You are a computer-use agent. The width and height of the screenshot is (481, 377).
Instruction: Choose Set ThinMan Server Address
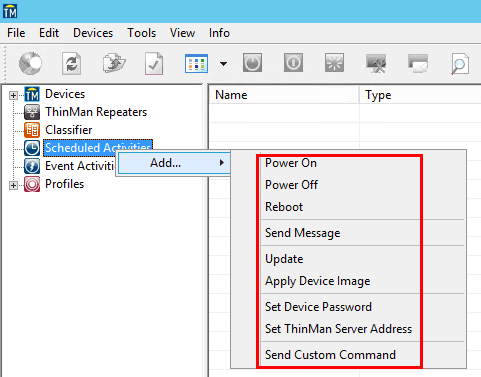click(338, 329)
